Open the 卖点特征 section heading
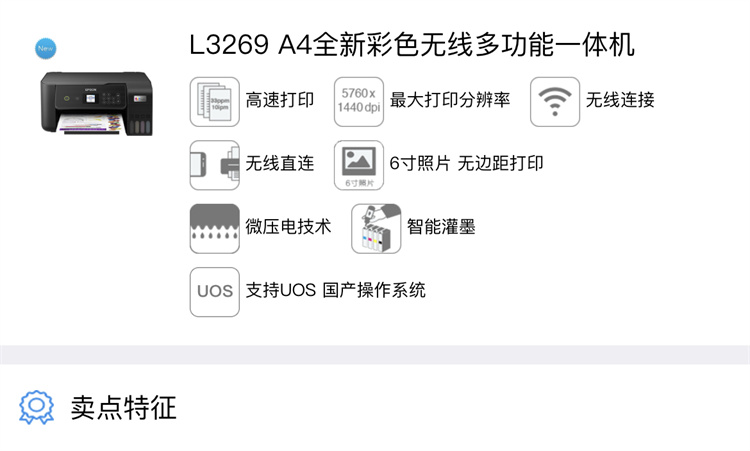 (124, 407)
